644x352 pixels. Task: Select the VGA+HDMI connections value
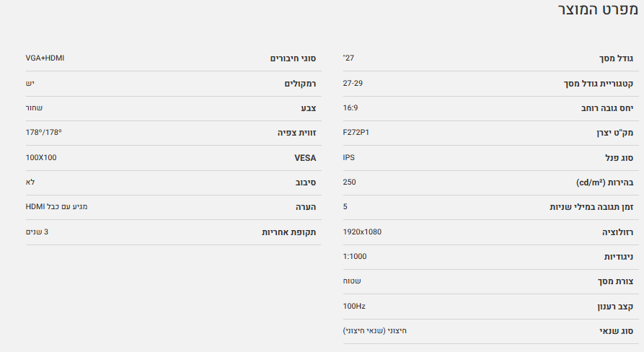point(45,58)
